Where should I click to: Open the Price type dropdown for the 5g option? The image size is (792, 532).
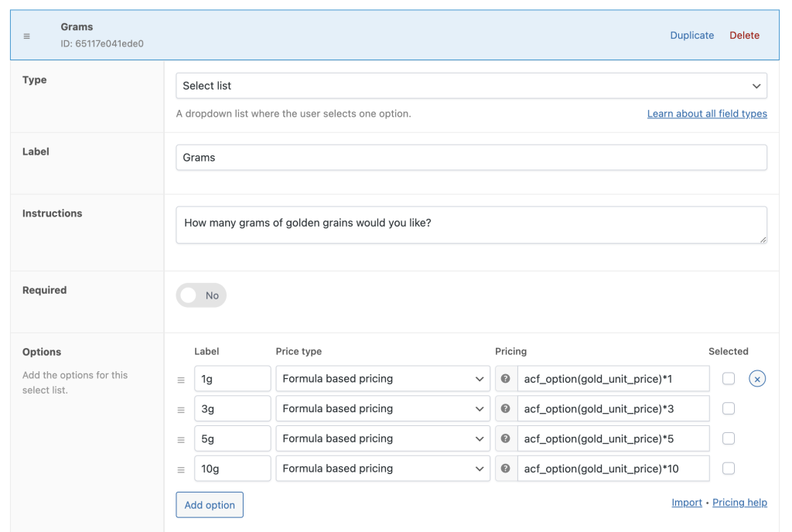[383, 438]
